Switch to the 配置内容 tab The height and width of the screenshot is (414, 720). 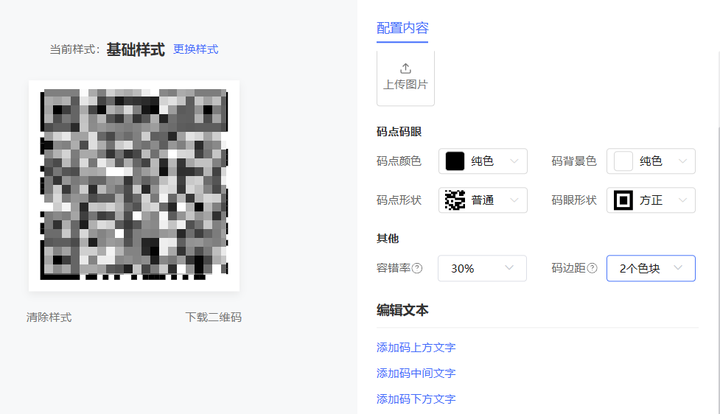coord(402,28)
